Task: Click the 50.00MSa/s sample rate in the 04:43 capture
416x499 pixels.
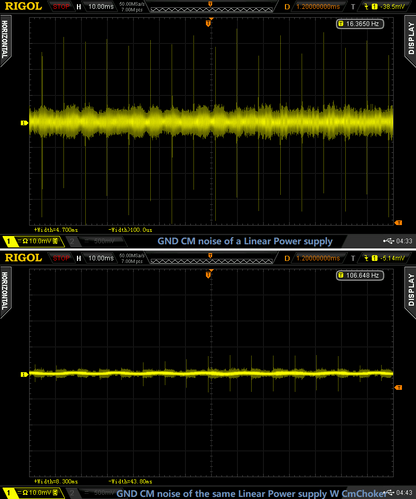Action: (132, 256)
